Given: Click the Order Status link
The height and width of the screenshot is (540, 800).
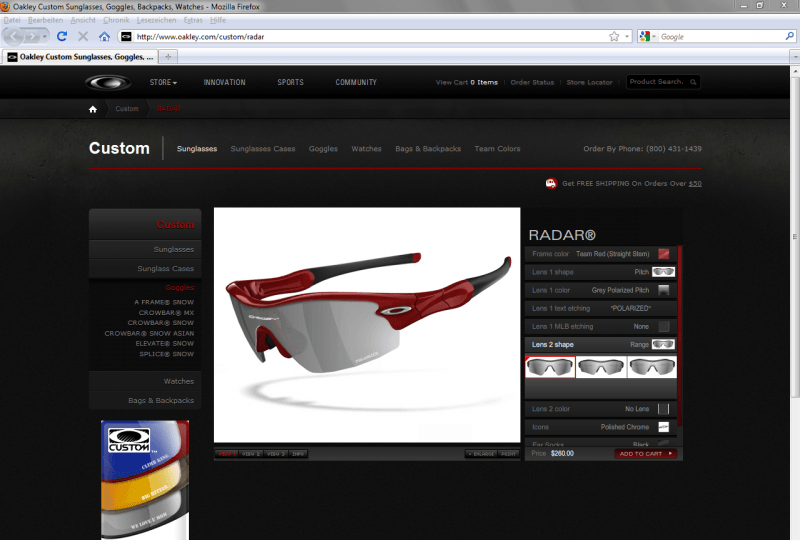Looking at the screenshot, I should tap(532, 82).
